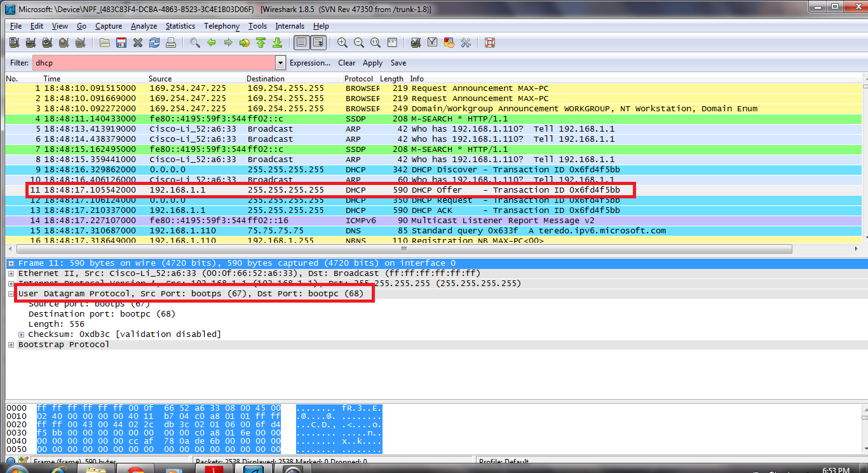Jump to the first packet
Screen dimensions: 868x473
[261, 43]
